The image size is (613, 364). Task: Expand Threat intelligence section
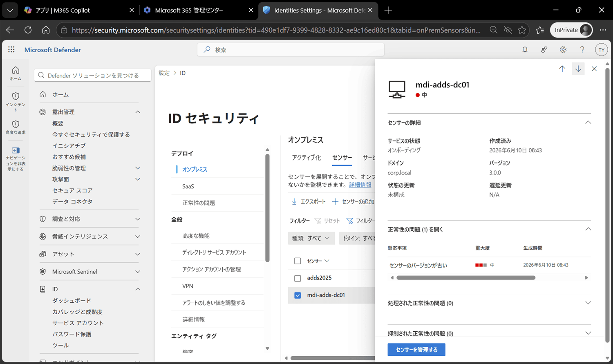[x=138, y=237]
